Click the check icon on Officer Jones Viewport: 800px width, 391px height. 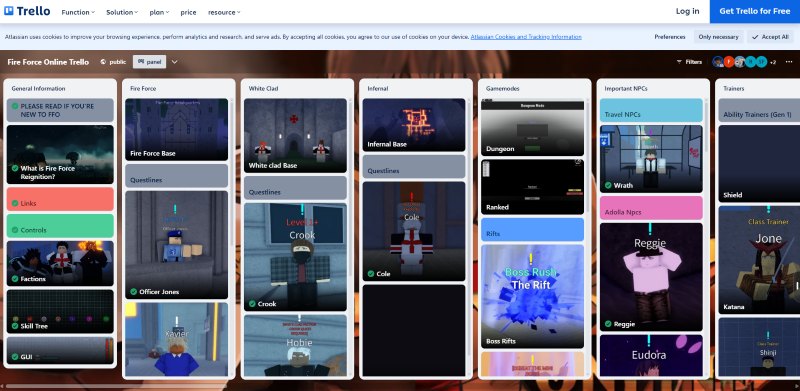point(134,291)
